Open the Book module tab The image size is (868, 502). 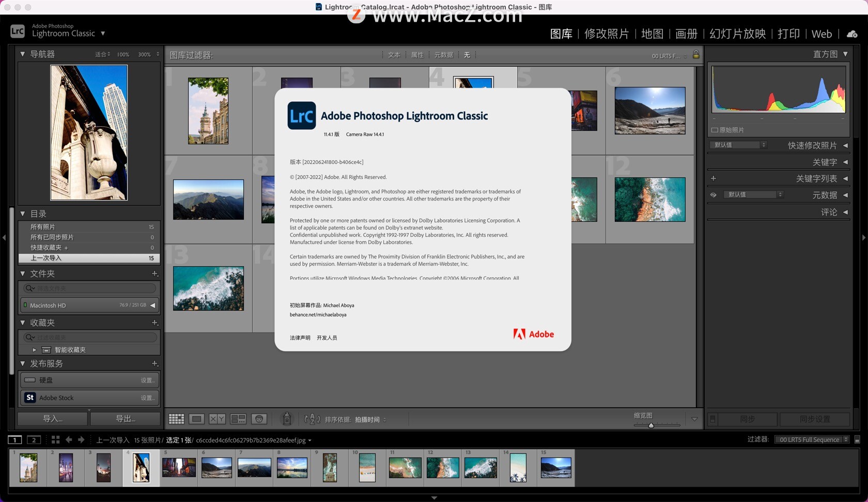(x=687, y=34)
